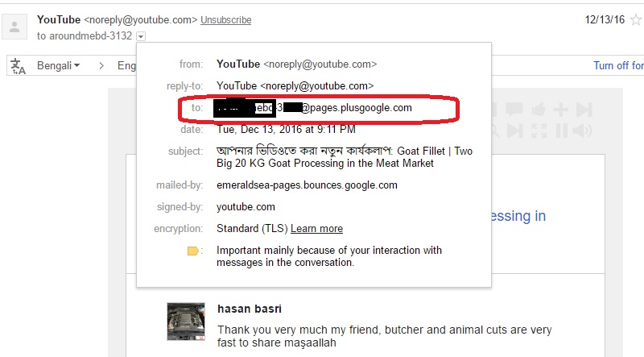Viewport: 644px width, 357px height.
Task: Click the faded plus icon
Action: [560, 110]
